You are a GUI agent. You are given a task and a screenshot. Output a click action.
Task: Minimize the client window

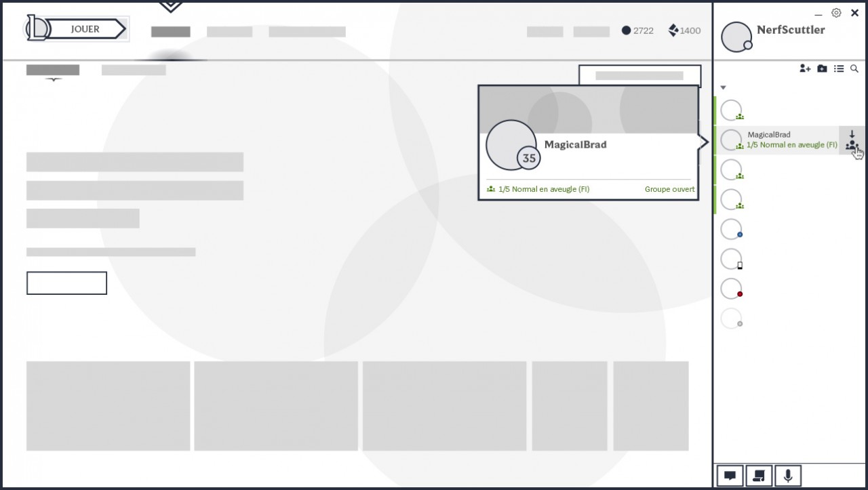pos(818,14)
